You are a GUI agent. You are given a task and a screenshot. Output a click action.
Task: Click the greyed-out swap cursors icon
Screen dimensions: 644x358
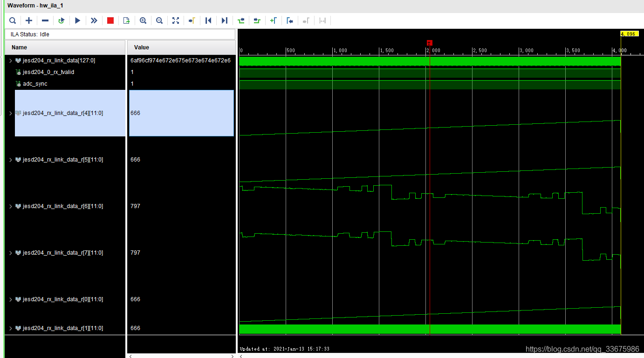tap(322, 20)
